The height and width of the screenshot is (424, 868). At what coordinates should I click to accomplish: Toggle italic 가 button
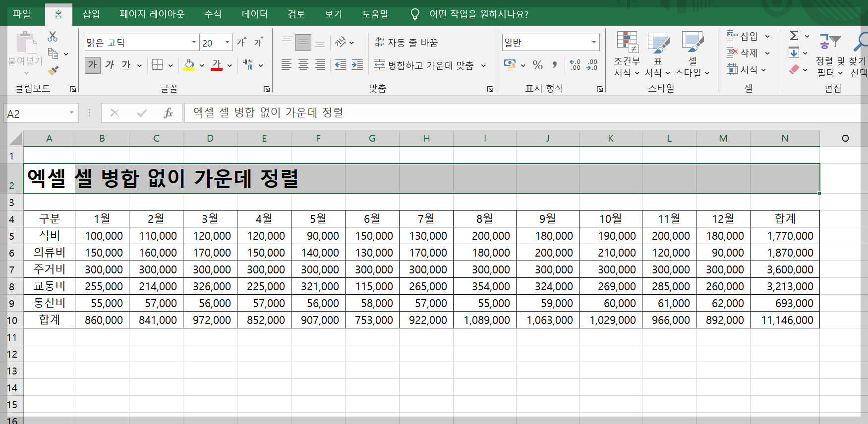[110, 65]
